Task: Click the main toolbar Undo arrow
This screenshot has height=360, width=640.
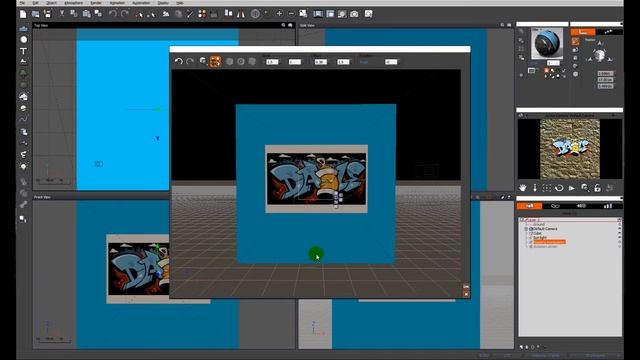Action: point(112,14)
